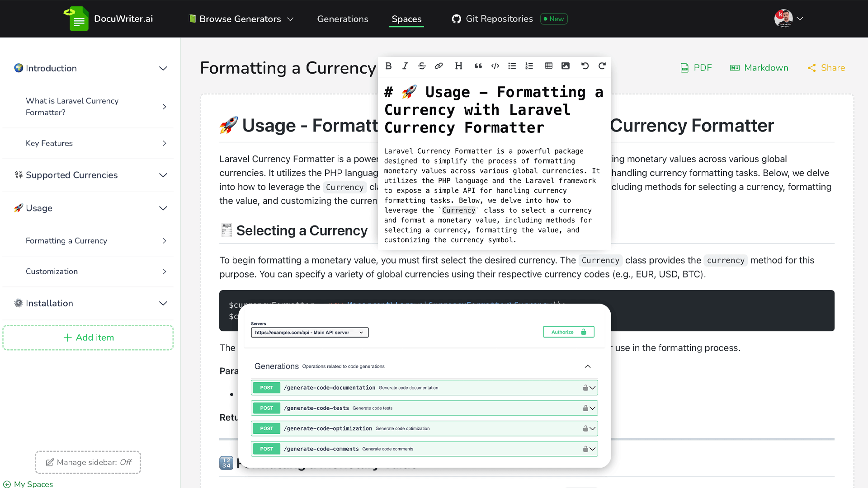This screenshot has height=488, width=868.
Task: Click the insert image icon
Action: coord(565,66)
